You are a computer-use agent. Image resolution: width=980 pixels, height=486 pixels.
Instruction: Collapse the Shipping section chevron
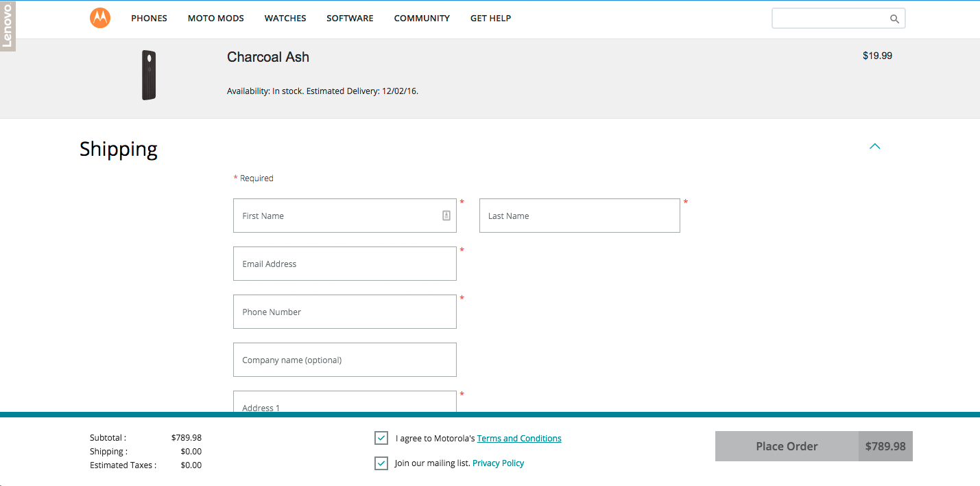pos(874,146)
